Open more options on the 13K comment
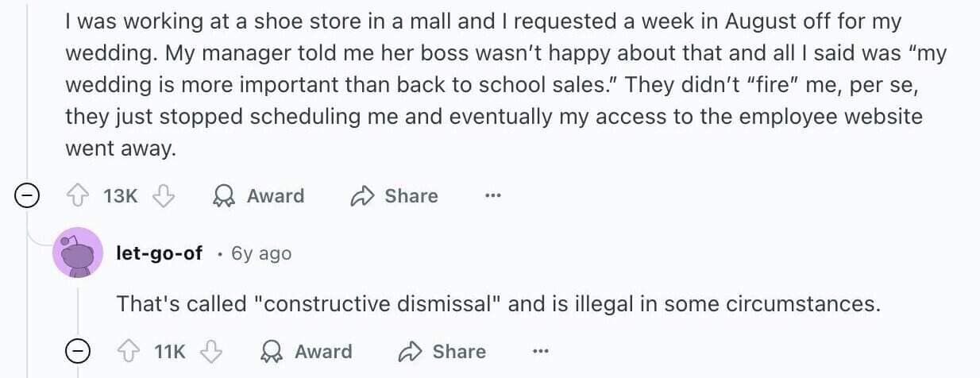980x378 pixels. pyautogui.click(x=493, y=196)
